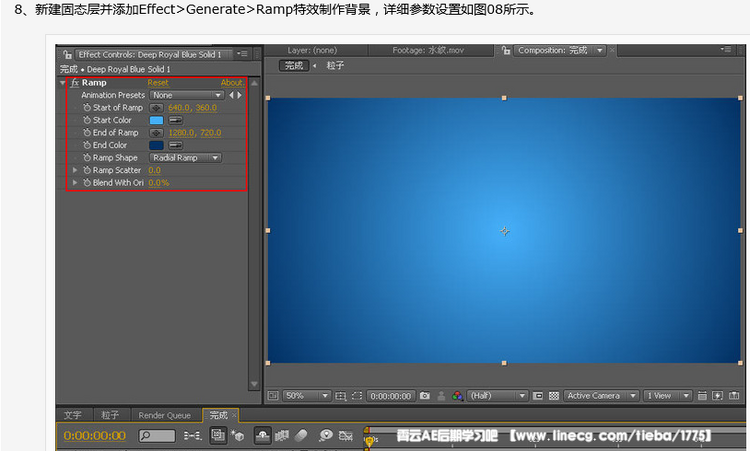Toggle the Effect Controls panel lock icon
This screenshot has height=451, width=750.
67,55
